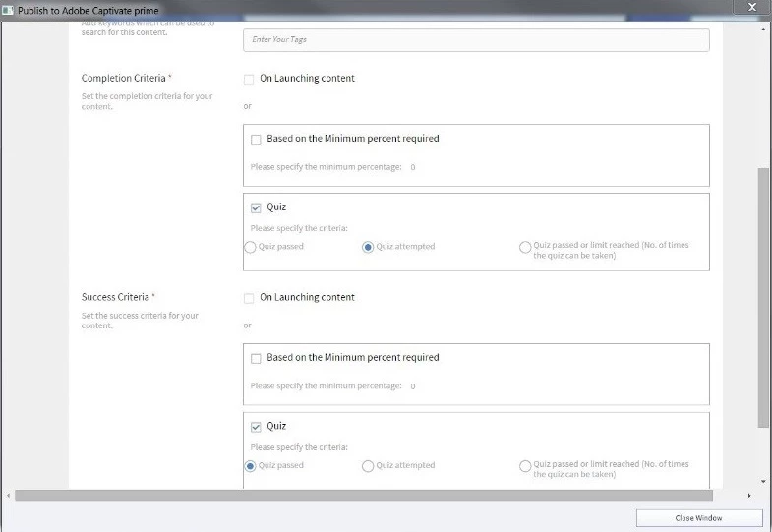This screenshot has width=772, height=532.
Task: Close the Publish to Adobe Captivate prime dialog
Action: (751, 7)
